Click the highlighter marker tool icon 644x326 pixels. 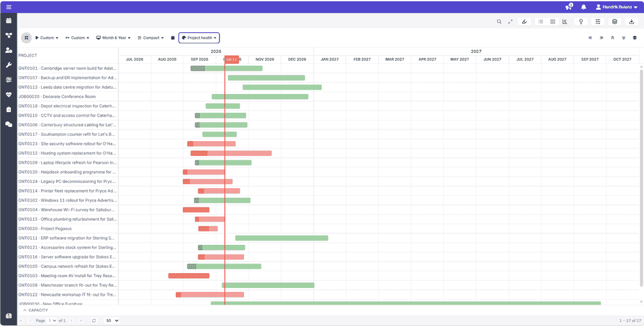click(524, 22)
